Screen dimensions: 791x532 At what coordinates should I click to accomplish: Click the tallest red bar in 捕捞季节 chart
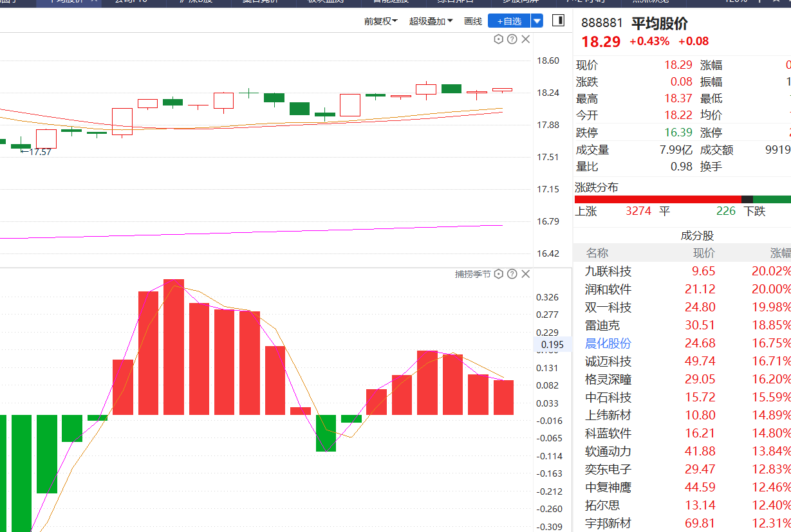tap(174, 347)
